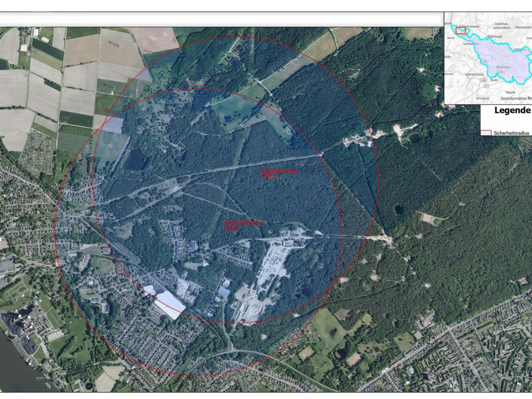Image resolution: width=532 pixels, height=399 pixels.
Task: Click the dark pond near the fields
Action: coord(135,159)
